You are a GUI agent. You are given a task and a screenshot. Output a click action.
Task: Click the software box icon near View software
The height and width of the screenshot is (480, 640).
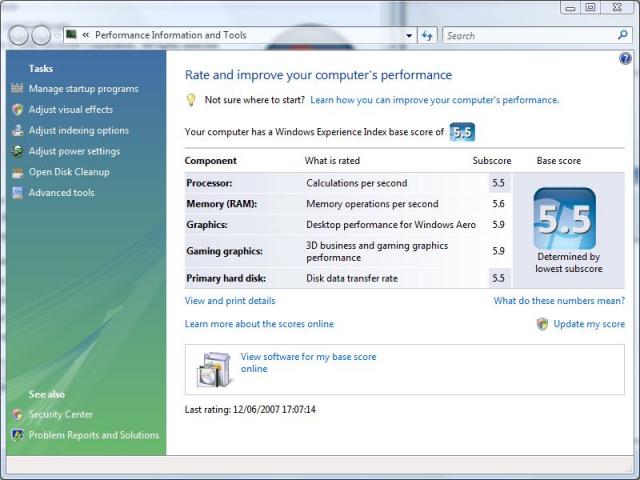pyautogui.click(x=214, y=369)
